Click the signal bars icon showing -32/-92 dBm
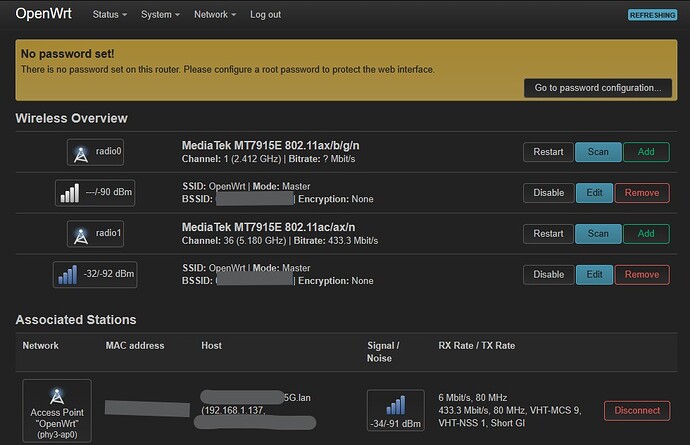690x445 pixels. coord(95,274)
